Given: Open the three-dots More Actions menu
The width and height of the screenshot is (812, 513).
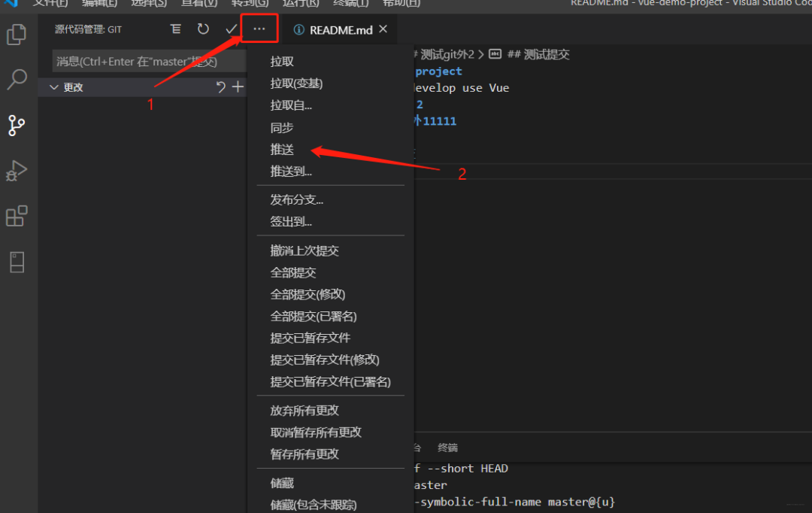Looking at the screenshot, I should pyautogui.click(x=259, y=29).
